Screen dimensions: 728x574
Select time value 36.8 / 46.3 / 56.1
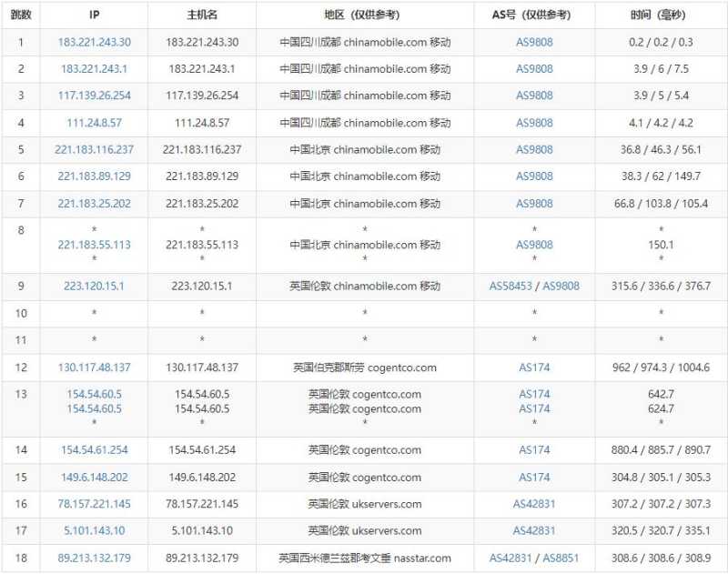661,149
